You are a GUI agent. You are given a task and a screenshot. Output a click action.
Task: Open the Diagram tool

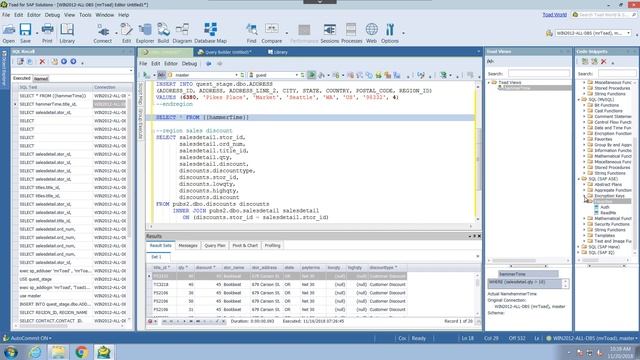pos(182,33)
